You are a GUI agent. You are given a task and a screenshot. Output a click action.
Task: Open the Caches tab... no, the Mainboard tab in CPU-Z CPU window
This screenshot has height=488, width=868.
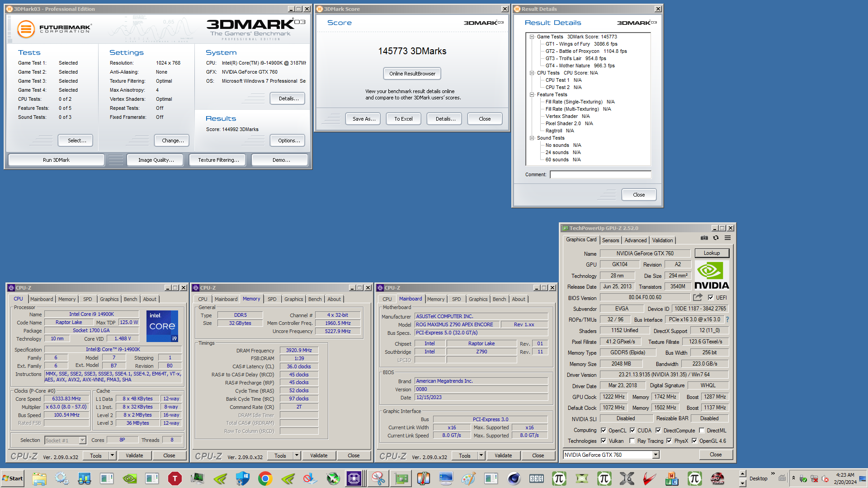click(x=42, y=299)
